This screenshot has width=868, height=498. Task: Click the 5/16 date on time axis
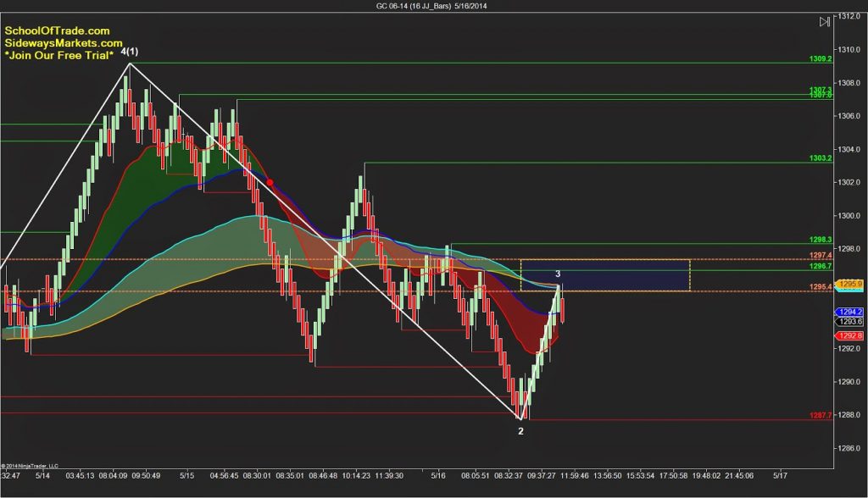point(438,475)
